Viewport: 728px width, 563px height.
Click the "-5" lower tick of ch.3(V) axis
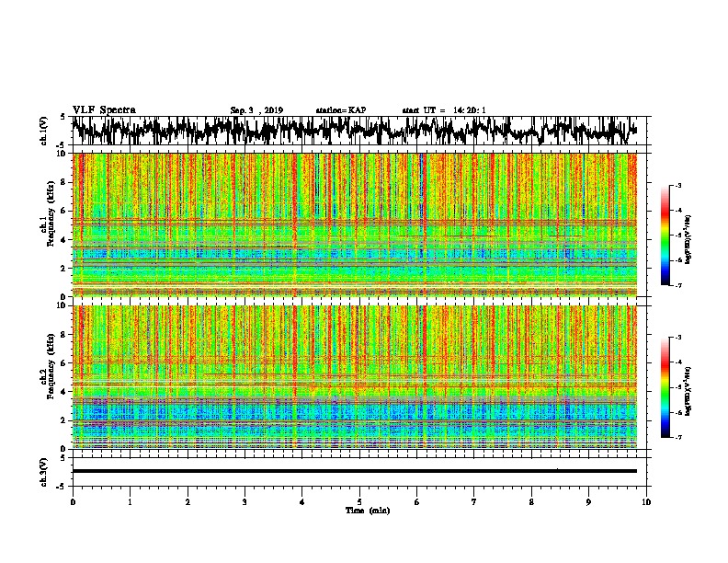point(62,487)
